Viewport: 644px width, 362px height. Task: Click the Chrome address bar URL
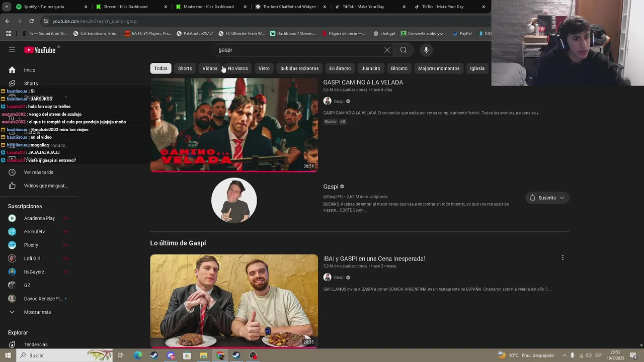(x=95, y=21)
